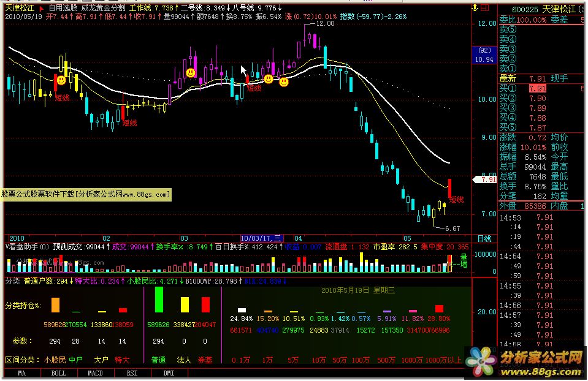The height and width of the screenshot is (381, 588).
Task: Click the red arrow icon beside 天津松江 title
Action: tap(42, 8)
